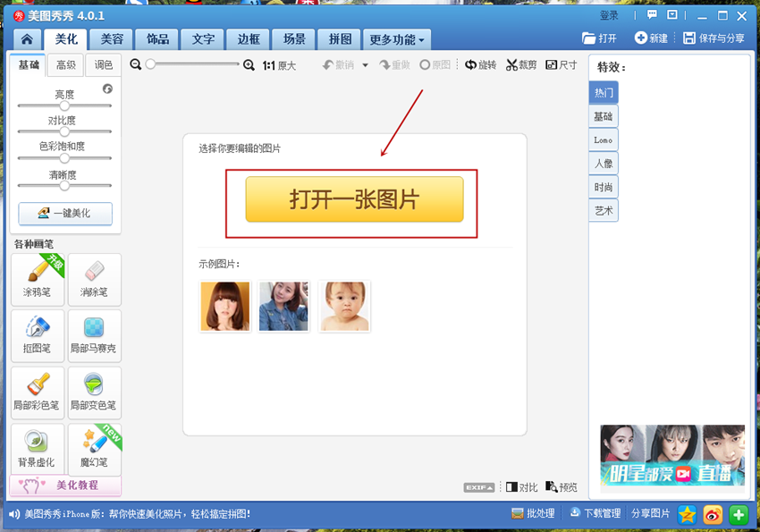
Task: Choose the 抠图笔 cutout pen tool
Action: [x=38, y=336]
